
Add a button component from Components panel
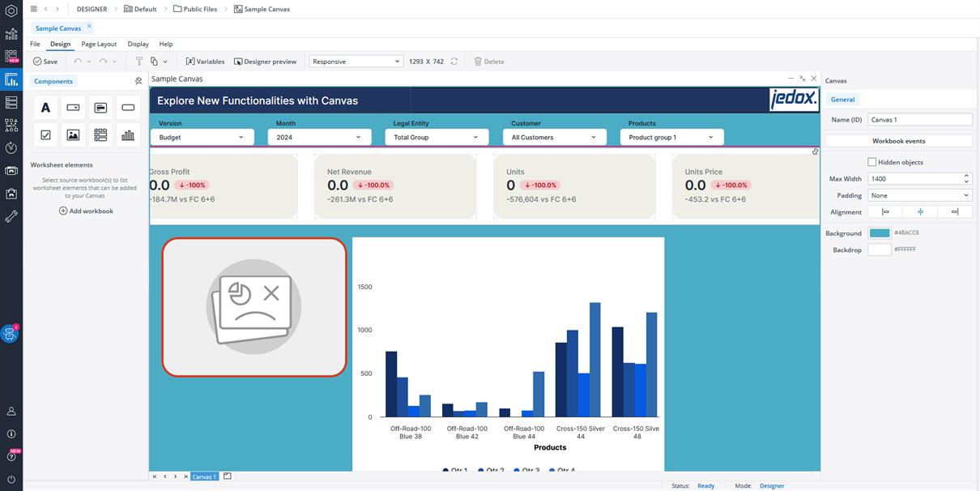click(x=128, y=108)
